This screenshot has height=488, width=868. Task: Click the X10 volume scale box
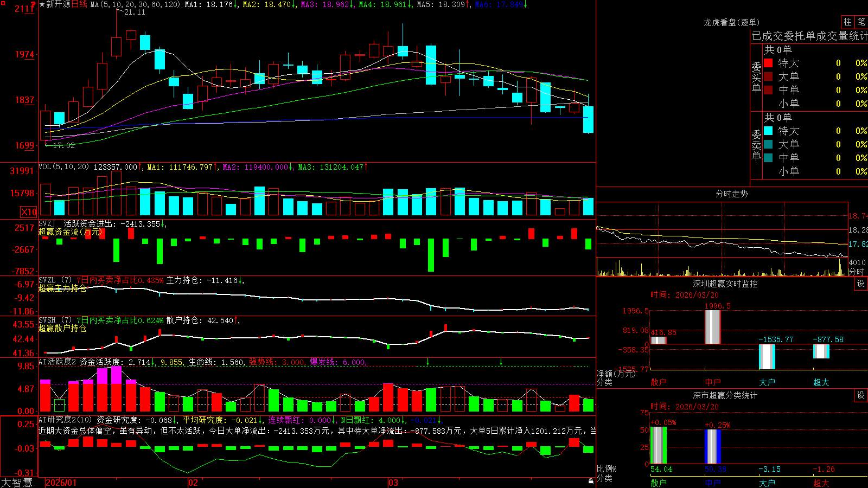(x=29, y=212)
